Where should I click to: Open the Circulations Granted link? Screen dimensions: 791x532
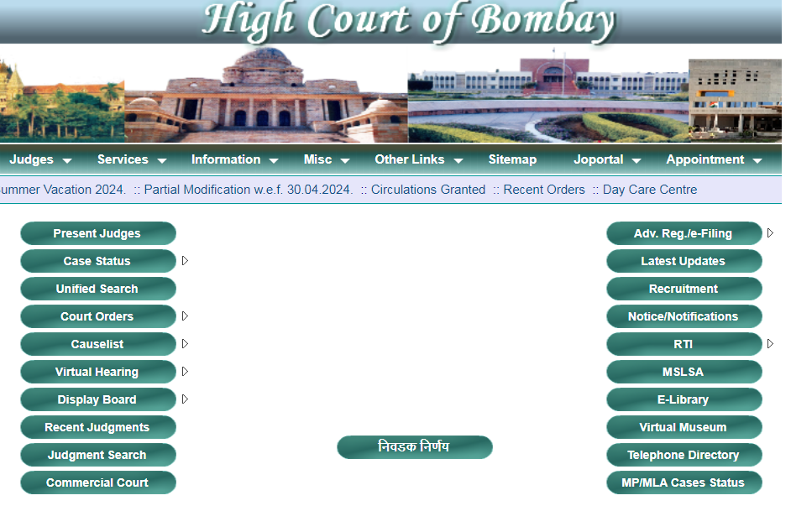click(x=427, y=190)
